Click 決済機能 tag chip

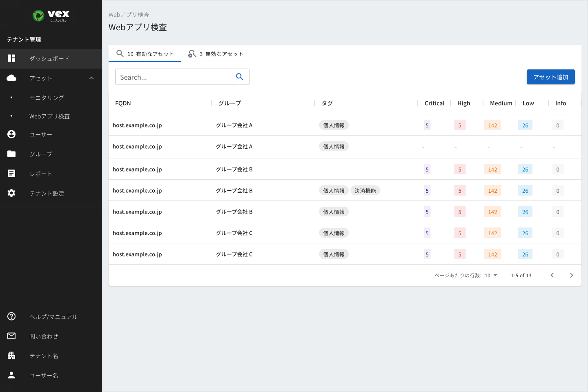365,191
